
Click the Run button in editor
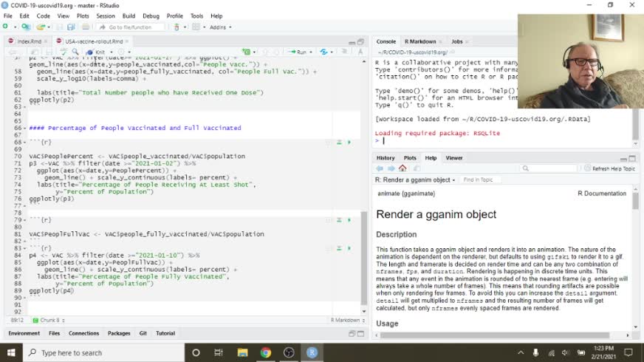[x=298, y=52]
